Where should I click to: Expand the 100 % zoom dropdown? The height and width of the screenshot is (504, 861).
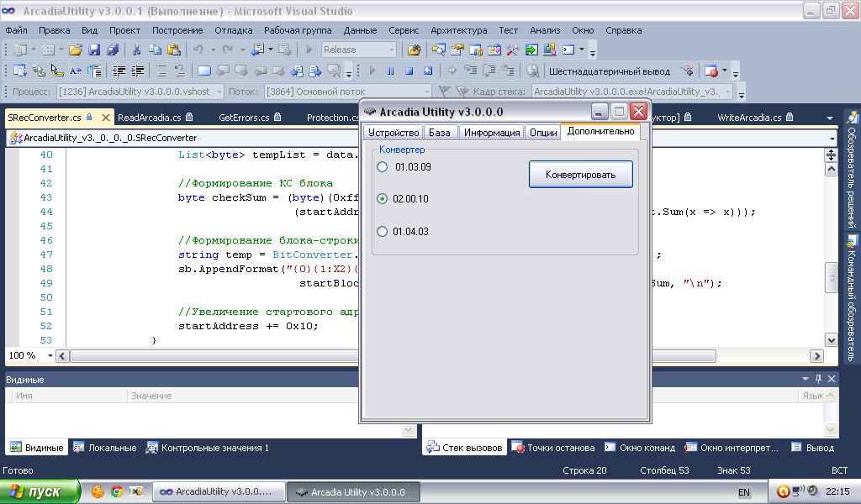click(50, 356)
